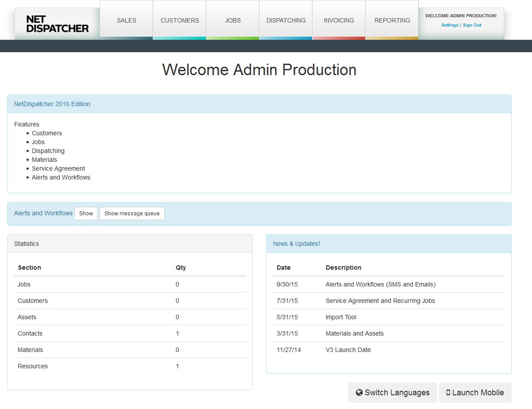Viewport: 532px width, 409px height.
Task: Select the Materials feature list item
Action: 44,160
